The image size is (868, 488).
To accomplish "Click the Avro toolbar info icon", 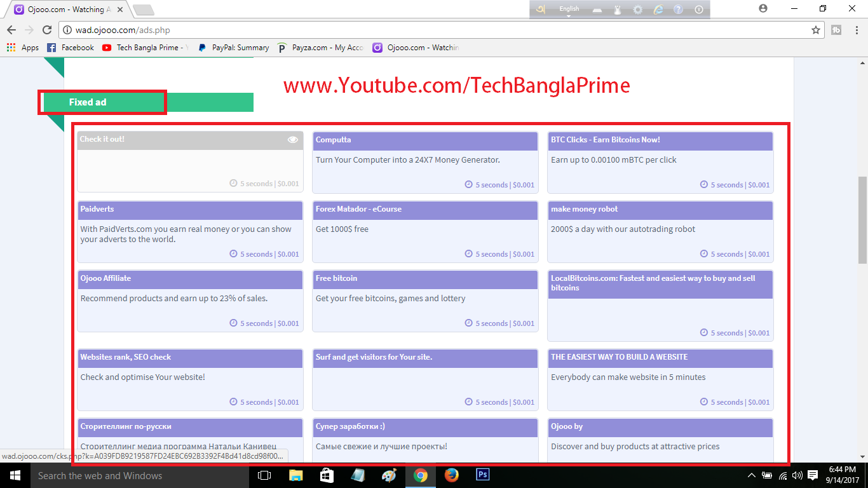I will click(x=699, y=10).
